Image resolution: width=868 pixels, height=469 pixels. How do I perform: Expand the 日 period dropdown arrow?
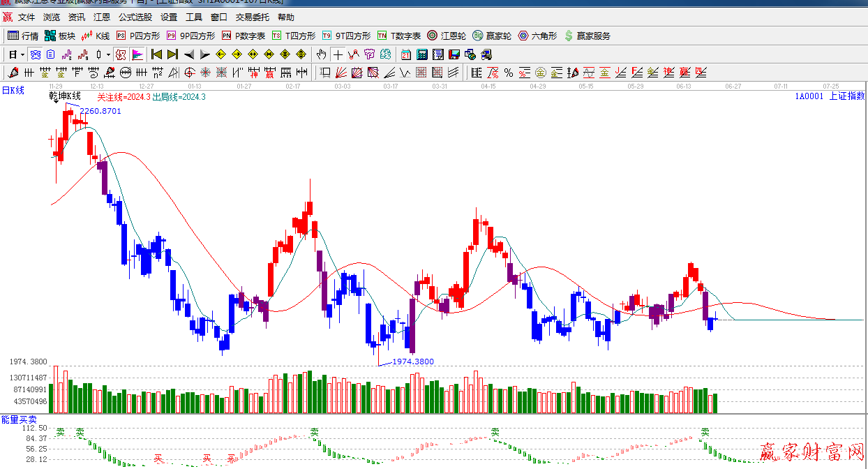click(22, 54)
